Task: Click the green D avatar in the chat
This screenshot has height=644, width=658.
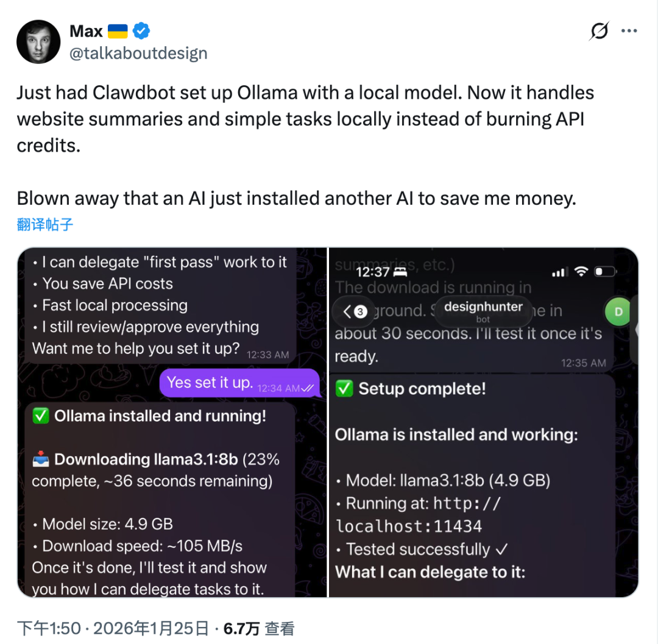Action: (x=617, y=311)
